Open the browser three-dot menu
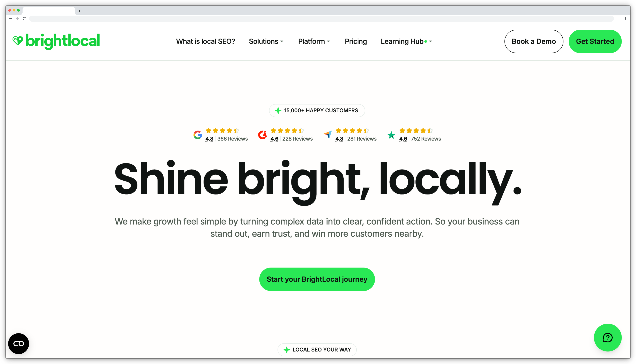 pyautogui.click(x=625, y=18)
